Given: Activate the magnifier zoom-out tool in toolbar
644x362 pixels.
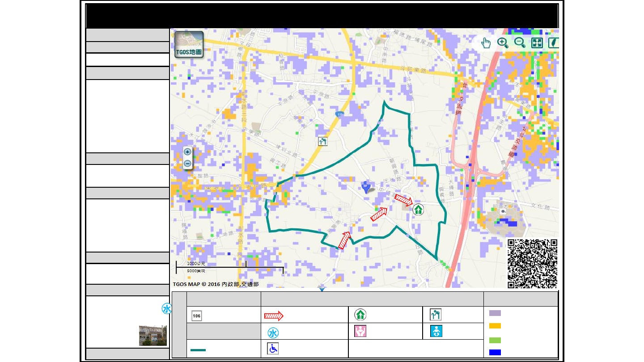Looking at the screenshot, I should click(x=520, y=43).
